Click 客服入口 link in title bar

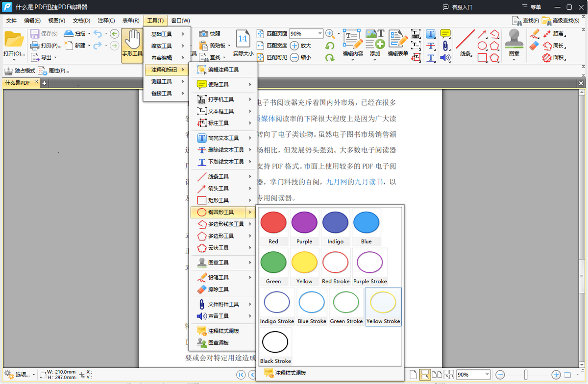click(458, 7)
